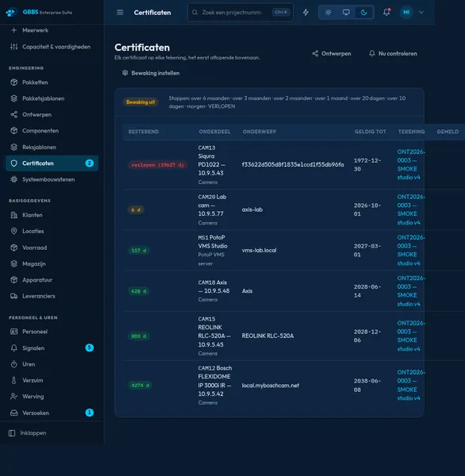This screenshot has height=476, width=465.
Task: Click the 4274 d remaining badge
Action: click(x=140, y=386)
